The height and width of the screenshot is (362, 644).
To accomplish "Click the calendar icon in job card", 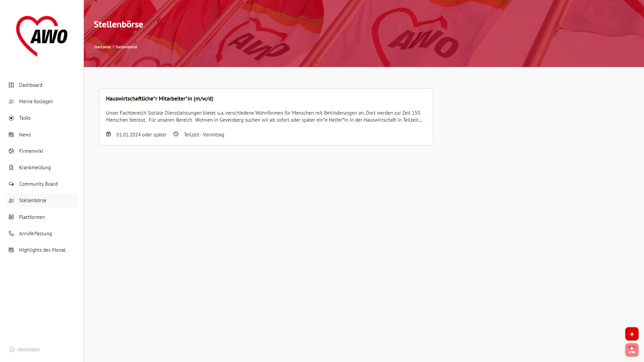I will pyautogui.click(x=109, y=134).
